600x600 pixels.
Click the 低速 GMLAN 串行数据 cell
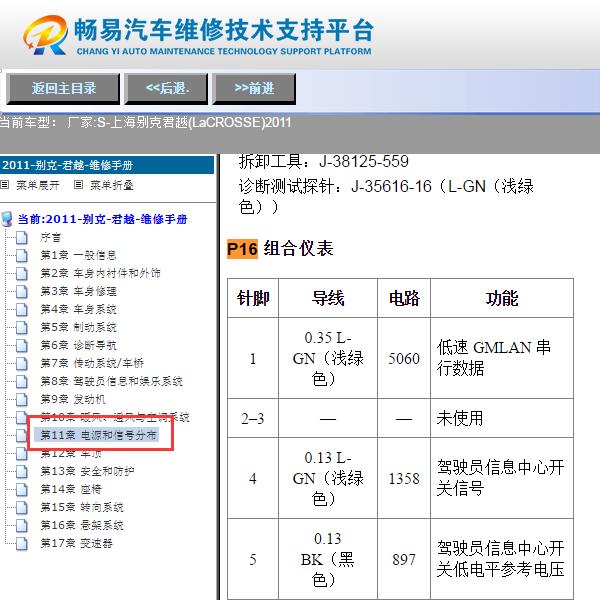(502, 359)
